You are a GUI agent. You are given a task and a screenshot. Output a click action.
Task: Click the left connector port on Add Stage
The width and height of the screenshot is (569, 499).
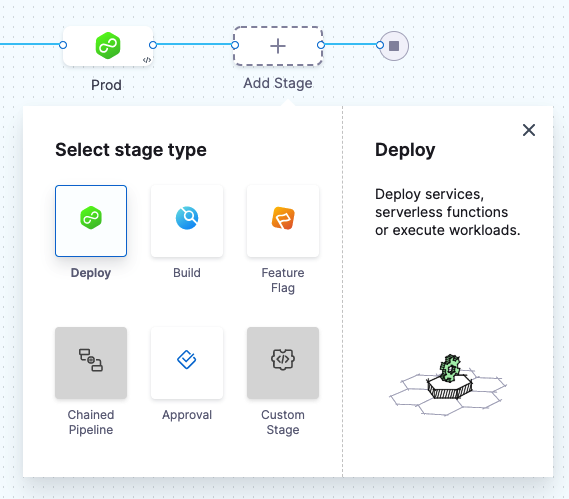pos(235,45)
